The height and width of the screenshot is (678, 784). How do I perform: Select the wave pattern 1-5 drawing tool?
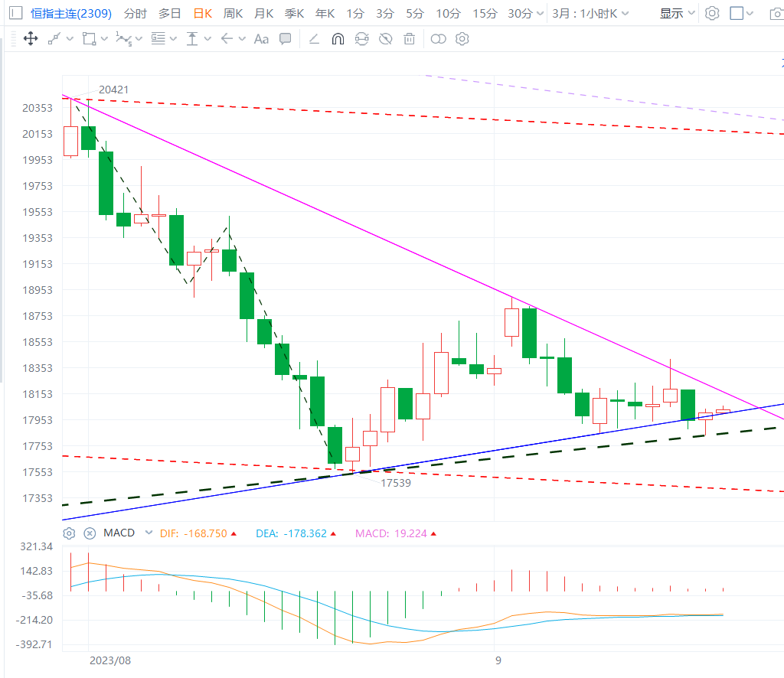pyautogui.click(x=123, y=38)
